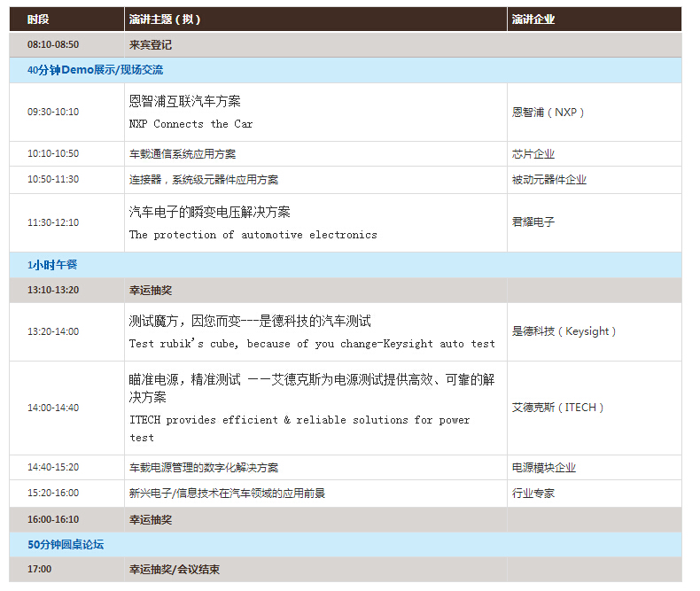Select the 13:10-13:20 幸运抽奖 row
The height and width of the screenshot is (591, 700).
(150, 290)
